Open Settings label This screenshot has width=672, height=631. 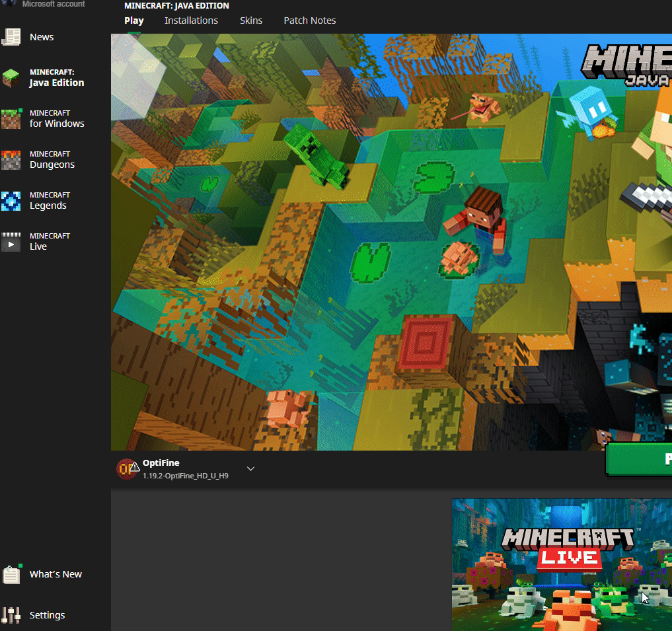pos(47,615)
